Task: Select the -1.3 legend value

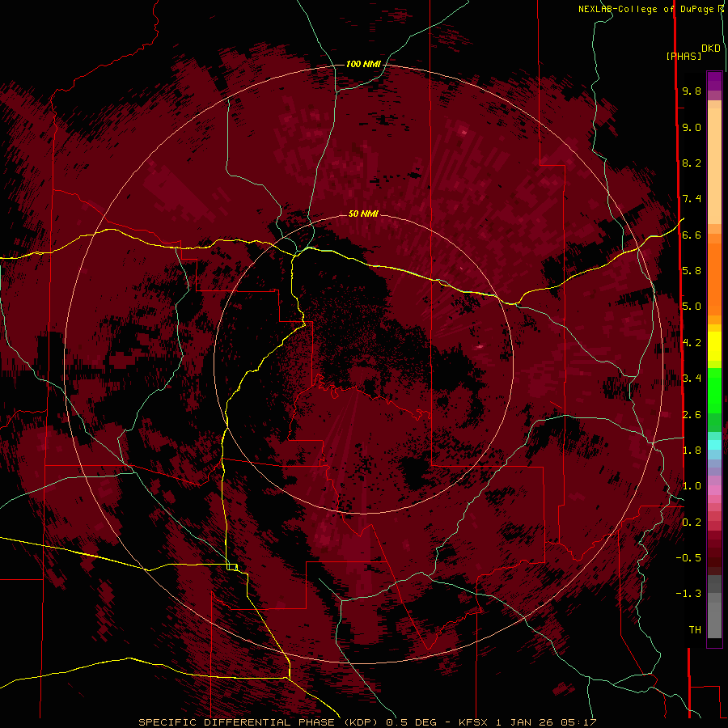Action: (x=688, y=594)
